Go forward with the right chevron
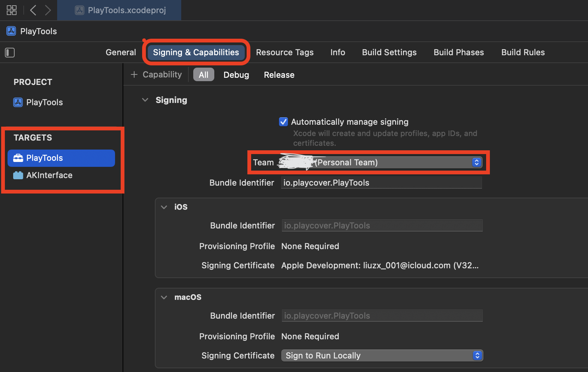The image size is (588, 372). coord(48,10)
